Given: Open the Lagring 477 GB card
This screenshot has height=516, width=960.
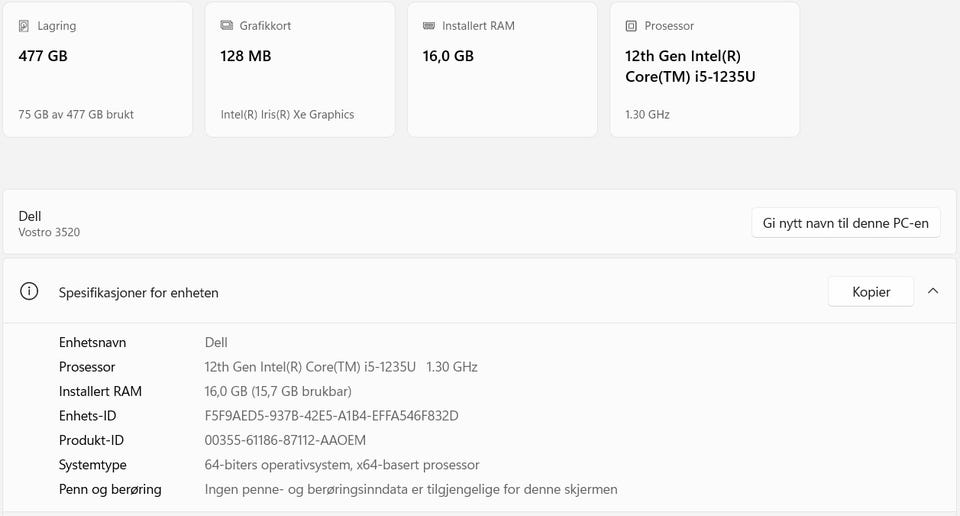Looking at the screenshot, I should (x=98, y=70).
